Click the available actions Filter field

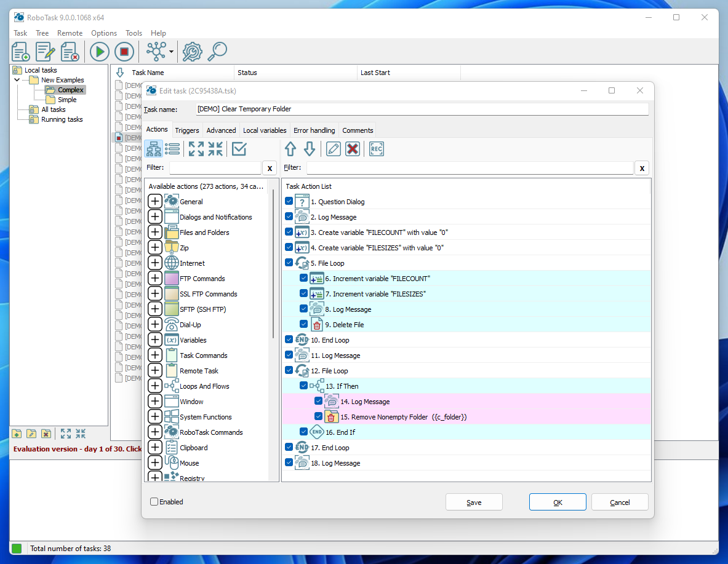click(215, 167)
